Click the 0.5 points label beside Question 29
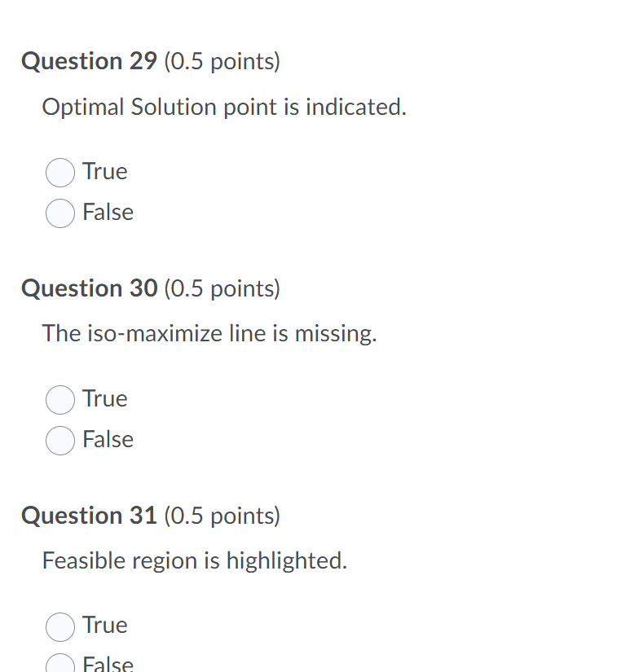 (222, 61)
